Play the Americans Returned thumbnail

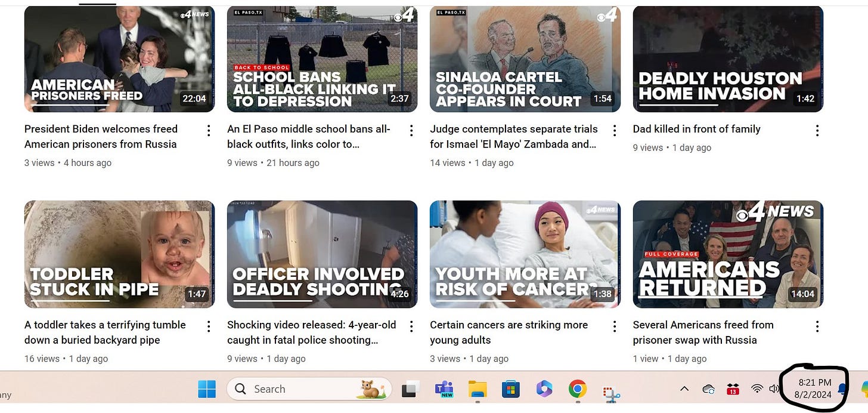[x=728, y=254]
